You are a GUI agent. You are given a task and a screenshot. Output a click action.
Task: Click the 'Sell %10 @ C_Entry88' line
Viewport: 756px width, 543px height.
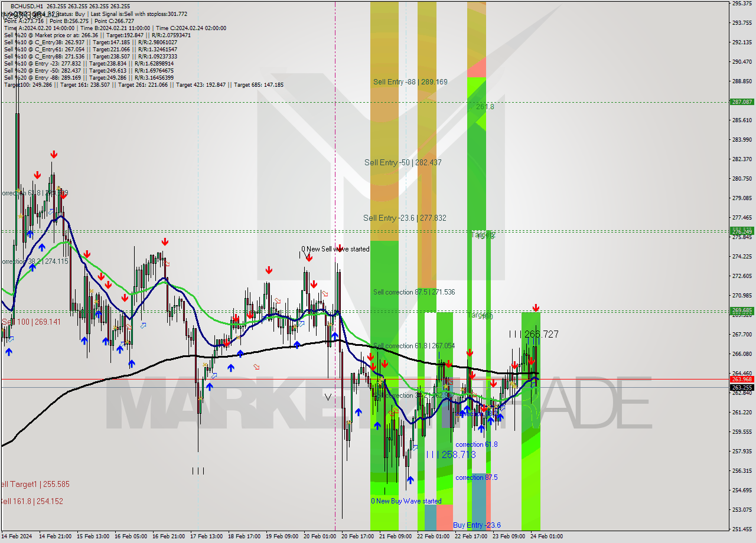pyautogui.click(x=90, y=56)
